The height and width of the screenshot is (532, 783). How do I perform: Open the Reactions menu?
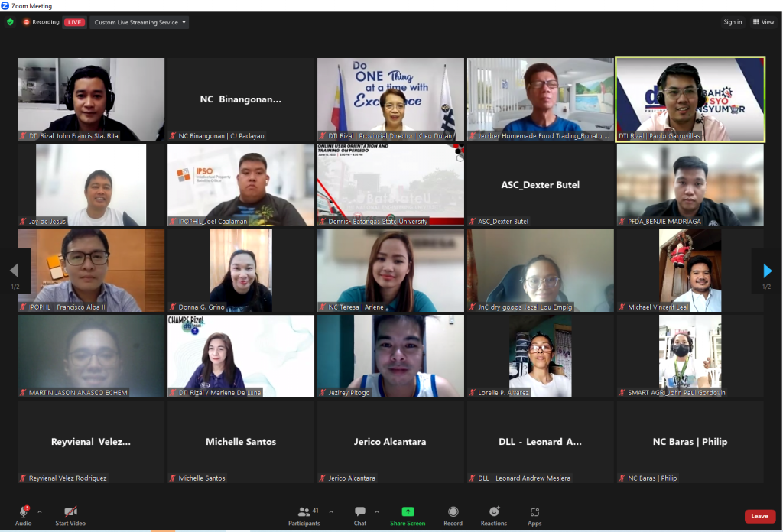[x=494, y=513]
